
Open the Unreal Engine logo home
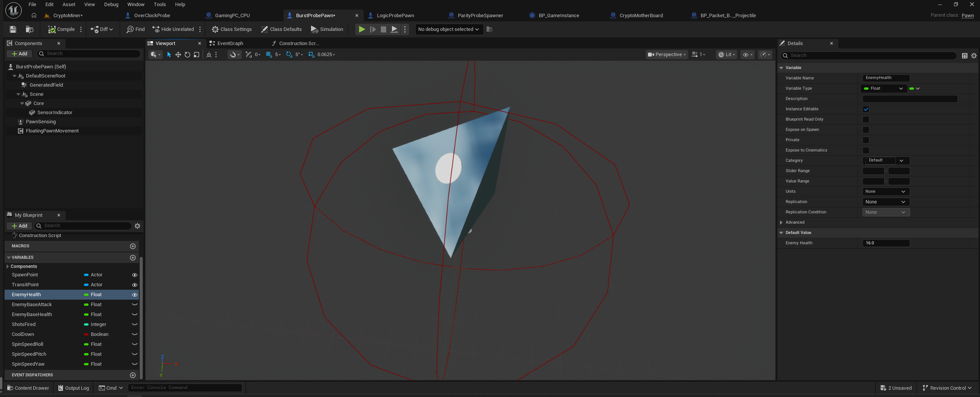pos(14,10)
